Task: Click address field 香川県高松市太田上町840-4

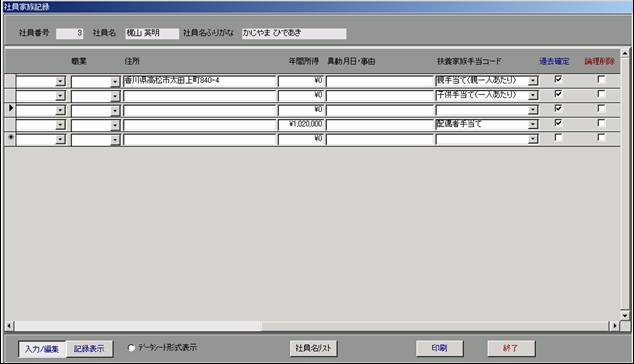Action: click(x=200, y=81)
